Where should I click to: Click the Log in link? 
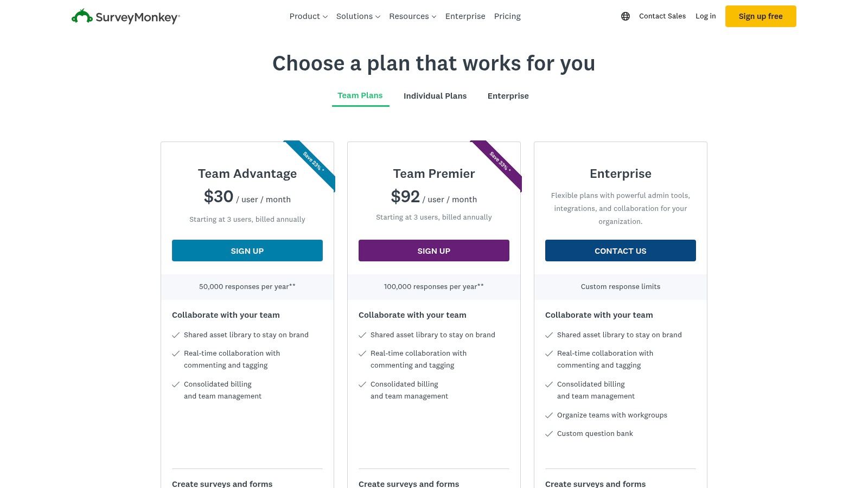tap(705, 16)
